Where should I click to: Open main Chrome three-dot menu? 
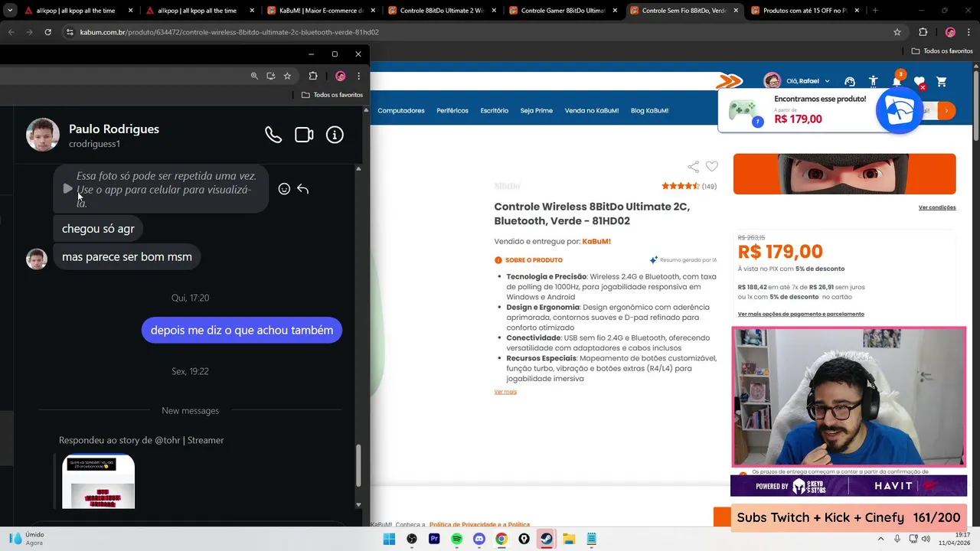click(968, 32)
